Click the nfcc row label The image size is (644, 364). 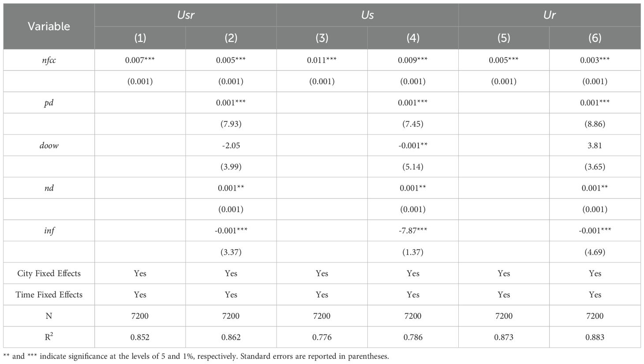[x=49, y=60]
